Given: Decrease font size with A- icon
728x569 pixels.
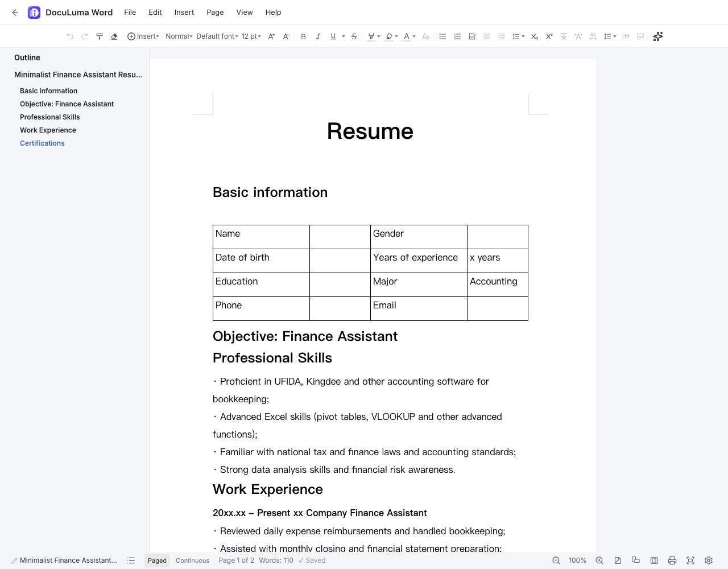Looking at the screenshot, I should point(287,36).
